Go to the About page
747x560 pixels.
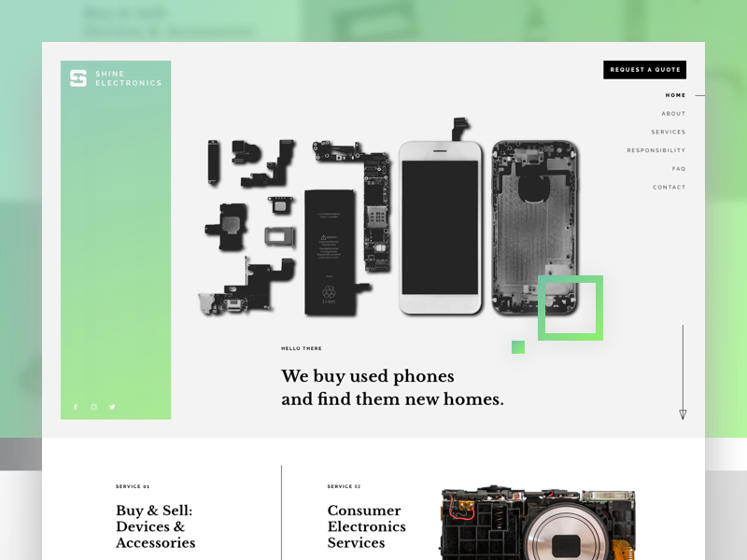(x=673, y=113)
